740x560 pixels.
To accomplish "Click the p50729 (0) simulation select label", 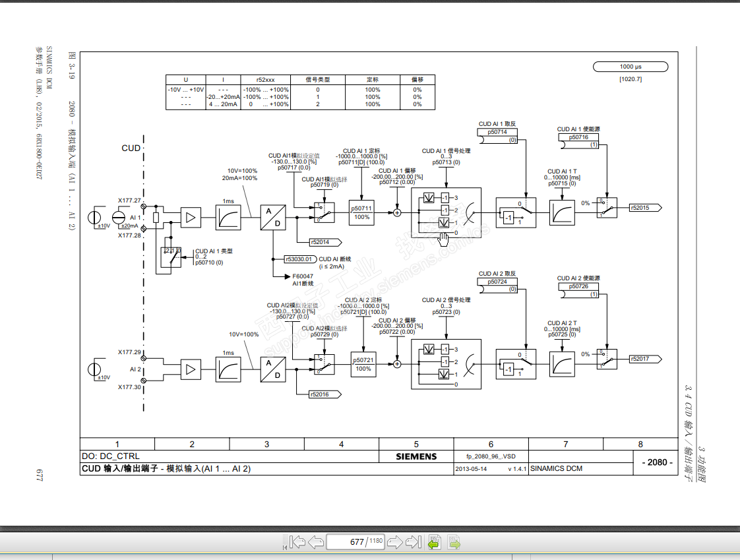I will tap(324, 335).
